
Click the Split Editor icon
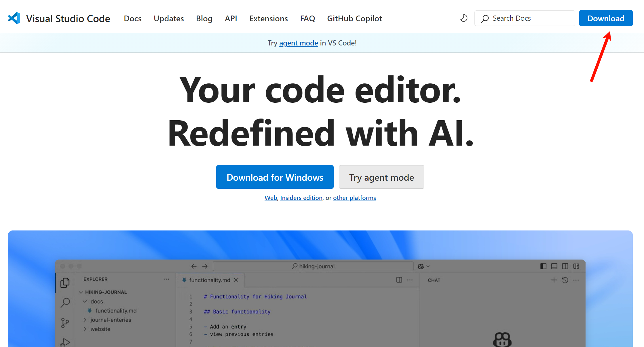tap(399, 280)
